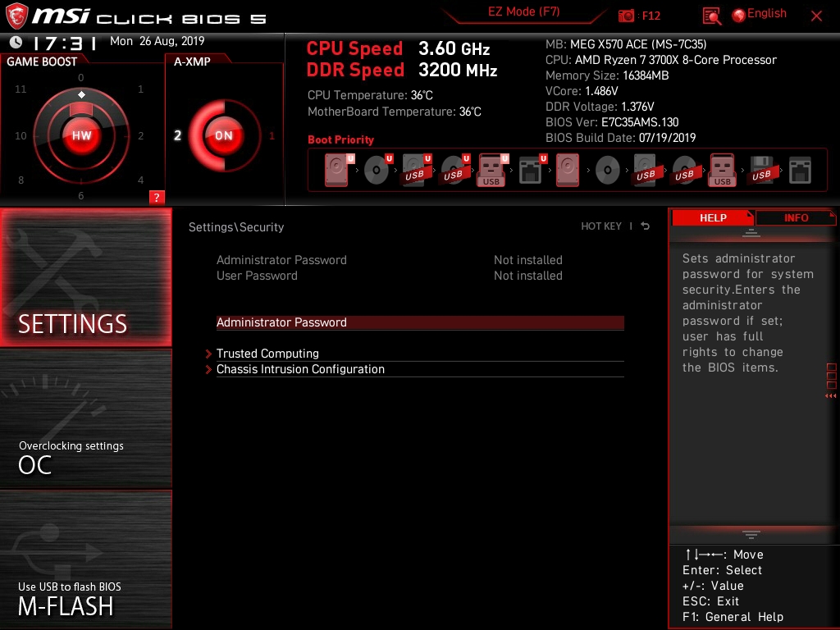The width and height of the screenshot is (840, 630).
Task: Select the UEFI USB CD/DVD boot icon
Action: pos(454,170)
